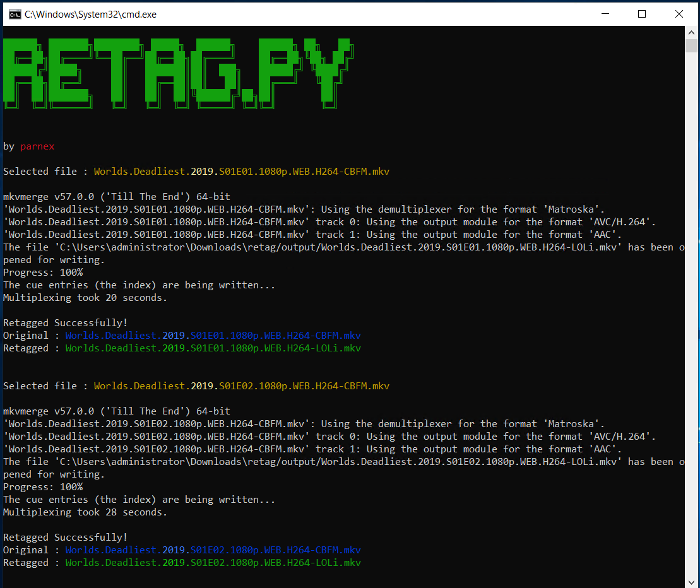Click the S01E01 track 0 'AVC/H.264' line

point(329,221)
